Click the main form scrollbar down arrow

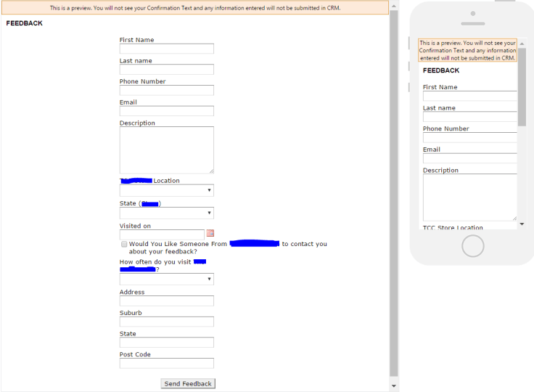[x=394, y=386]
